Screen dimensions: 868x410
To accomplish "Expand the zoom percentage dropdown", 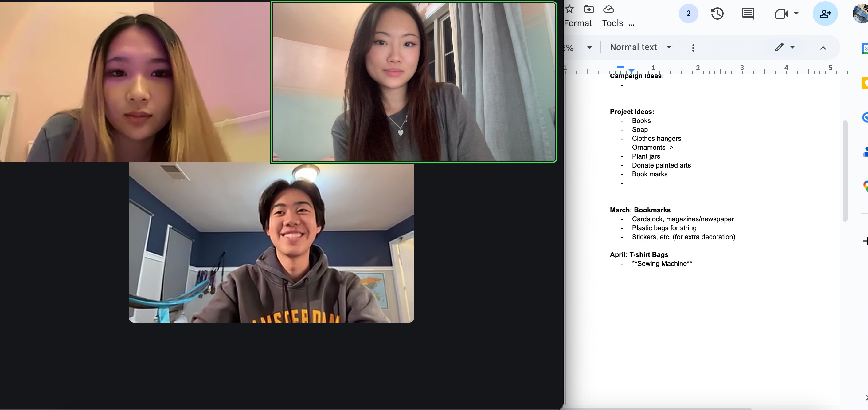I will click(x=589, y=48).
